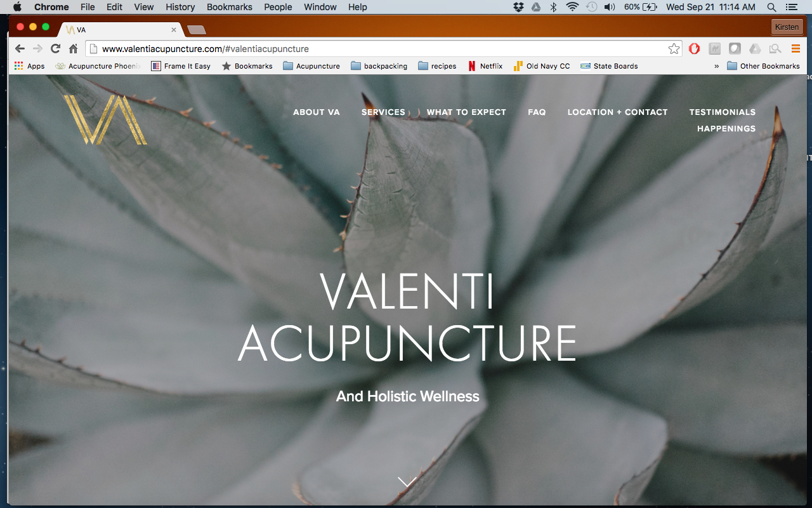This screenshot has height=508, width=812.
Task: Open the Bookmarks menu in the menu bar
Action: tap(230, 7)
